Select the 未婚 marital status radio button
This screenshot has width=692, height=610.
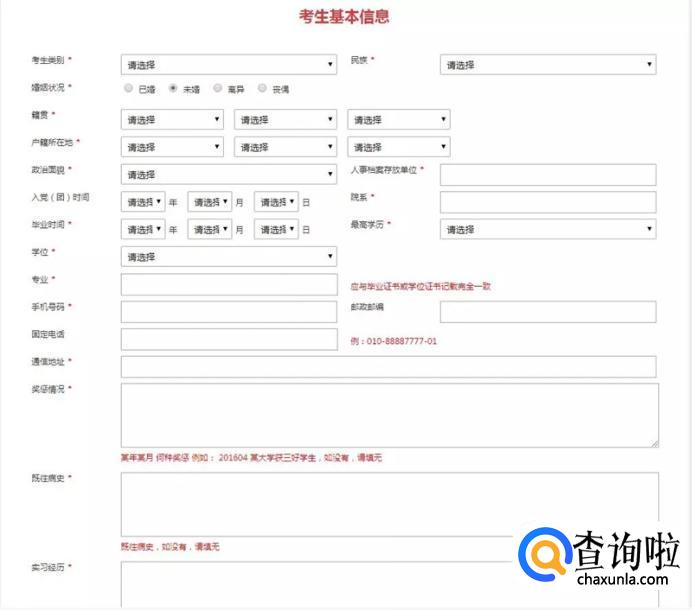[x=173, y=88]
